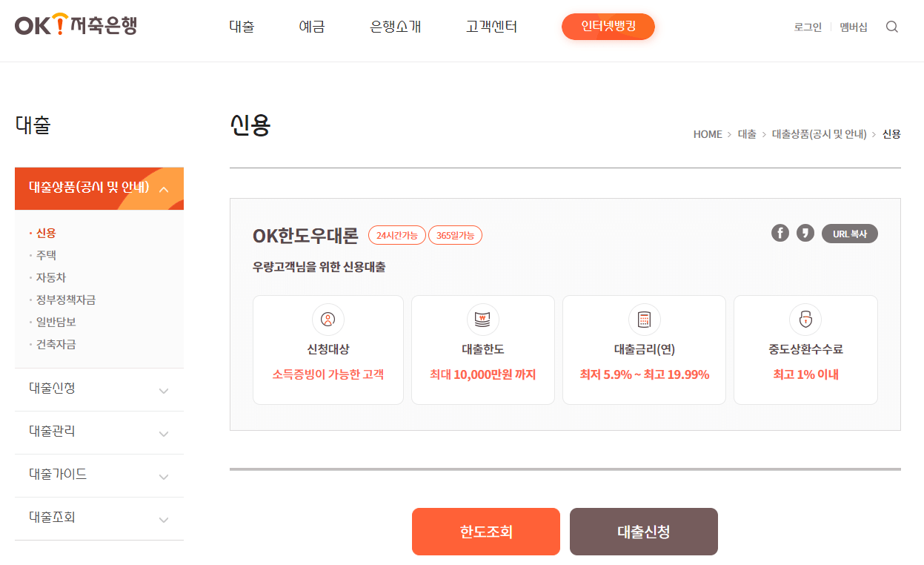Image resolution: width=924 pixels, height=565 pixels.
Task: Click the OK저축은행 logo
Action: [76, 25]
